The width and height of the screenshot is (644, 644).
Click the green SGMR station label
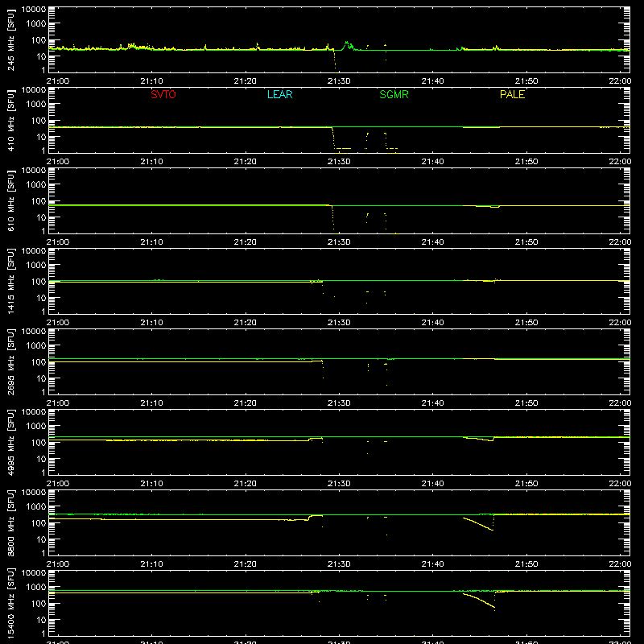coord(394,94)
